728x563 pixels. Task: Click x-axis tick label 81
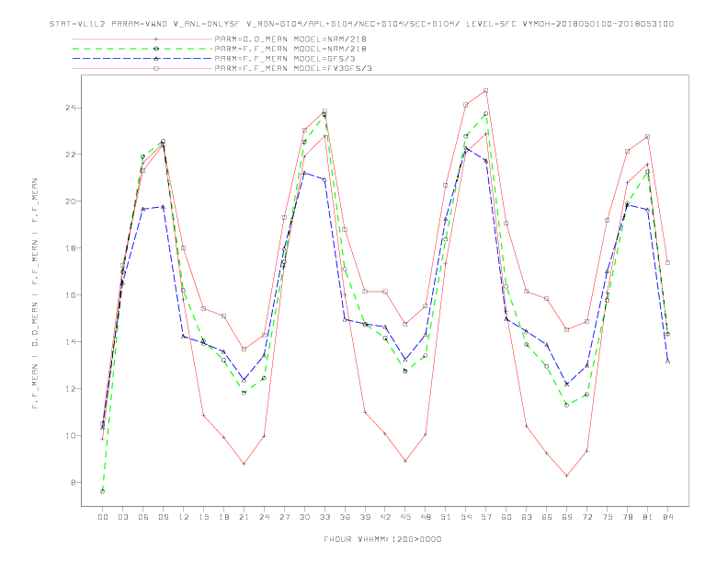pos(648,517)
